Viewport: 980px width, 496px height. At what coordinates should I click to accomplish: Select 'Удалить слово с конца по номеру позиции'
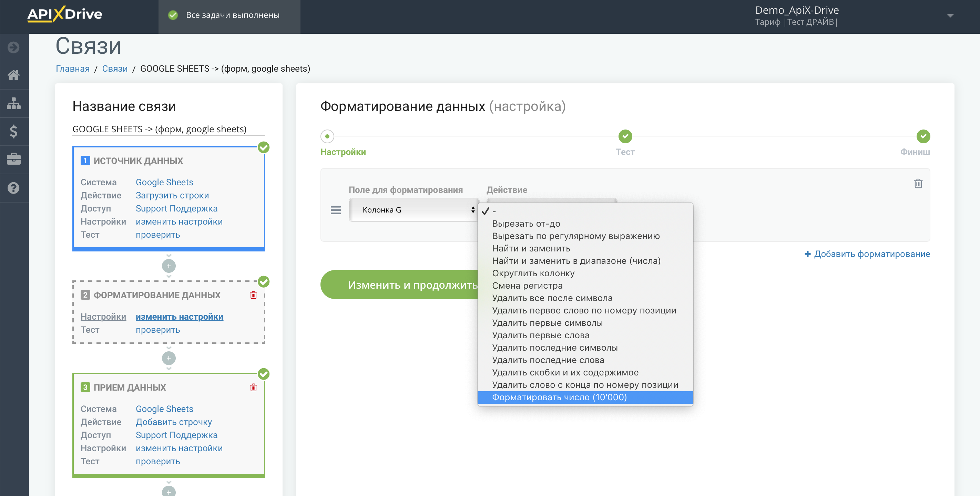[585, 385]
